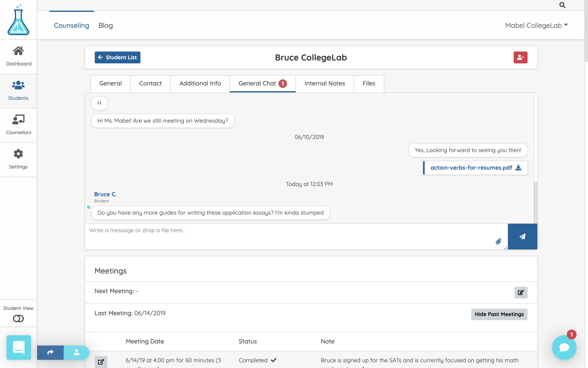
Task: Open the Blog nav tab
Action: pyautogui.click(x=105, y=25)
